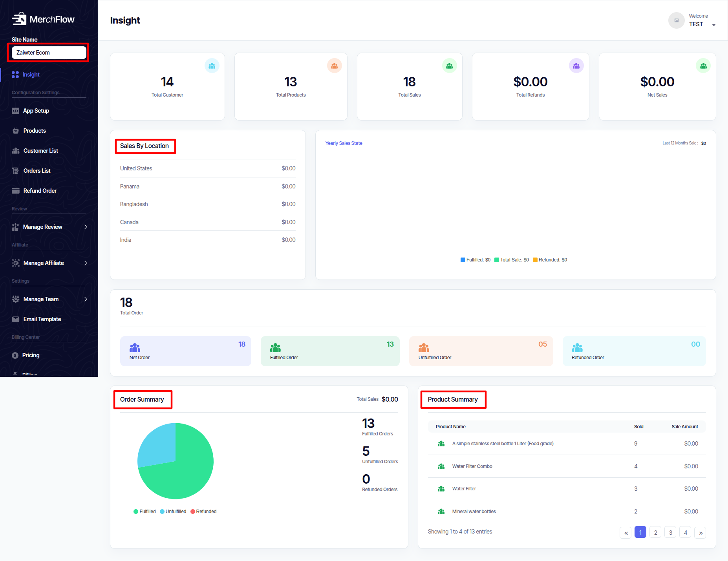
Task: Click the next page arrow in pagination
Action: point(701,532)
